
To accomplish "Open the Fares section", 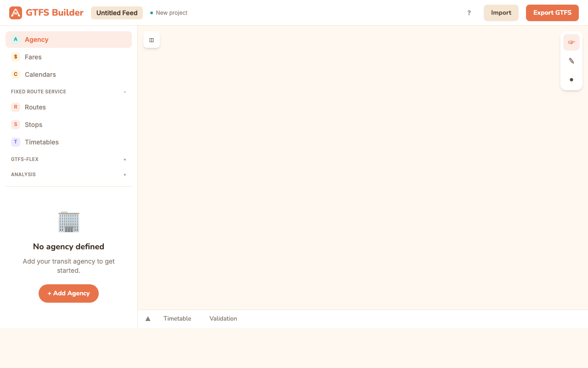I will pos(33,57).
